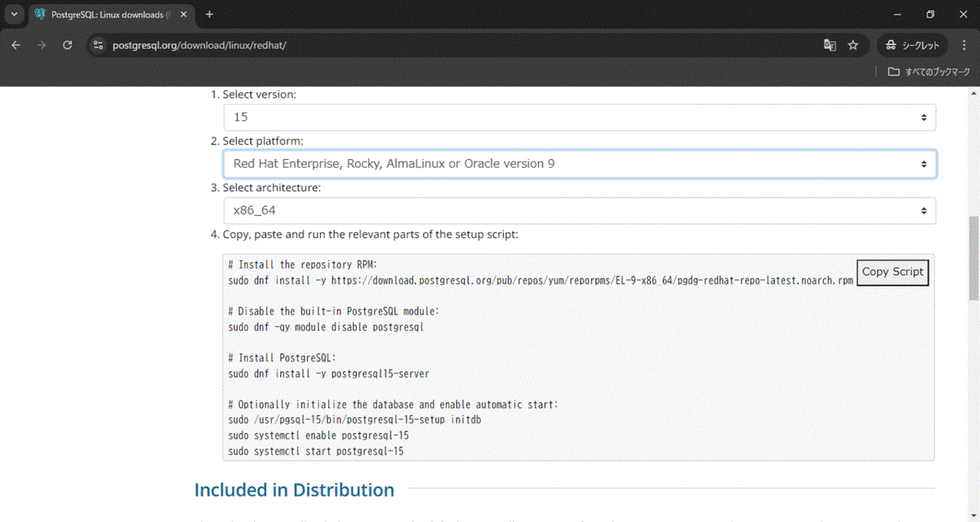
Task: Click the Copy Script button
Action: (893, 272)
